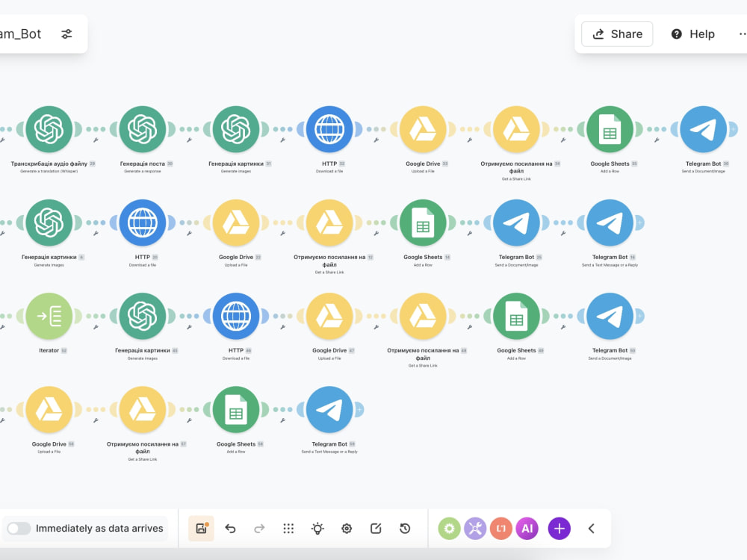Click the redo arrow
Image resolution: width=747 pixels, height=560 pixels.
pyautogui.click(x=259, y=528)
